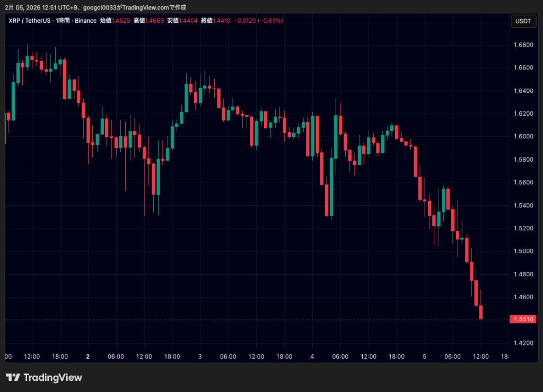Click the 終値 close value 1.4410
Image resolution: width=543 pixels, height=392 pixels.
[222, 21]
